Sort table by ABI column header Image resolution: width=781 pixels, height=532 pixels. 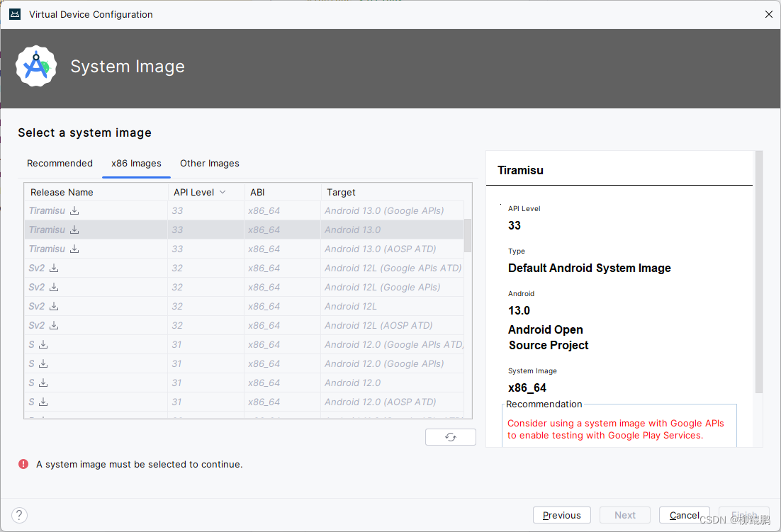282,192
